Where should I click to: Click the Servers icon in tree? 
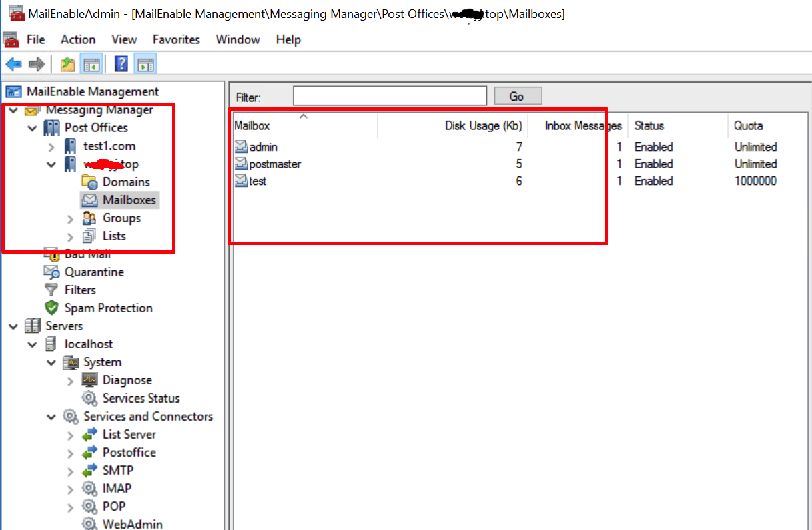click(x=32, y=326)
